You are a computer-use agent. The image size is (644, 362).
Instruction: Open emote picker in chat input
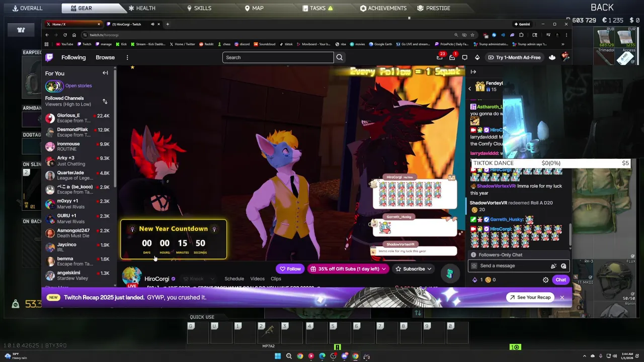click(563, 266)
